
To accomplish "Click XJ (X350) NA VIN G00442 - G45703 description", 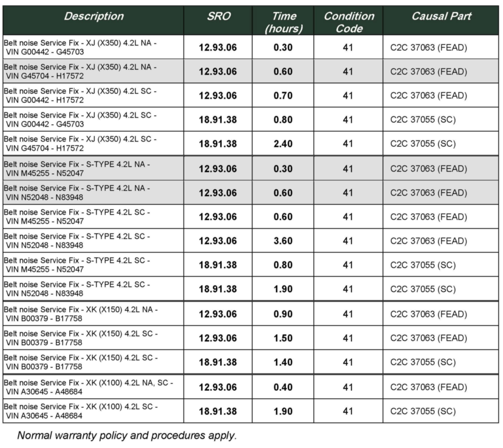I will [80, 47].
